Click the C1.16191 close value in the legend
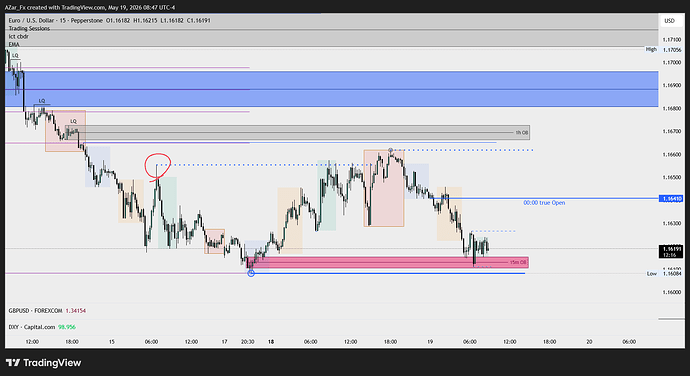The image size is (690, 376). click(x=198, y=20)
